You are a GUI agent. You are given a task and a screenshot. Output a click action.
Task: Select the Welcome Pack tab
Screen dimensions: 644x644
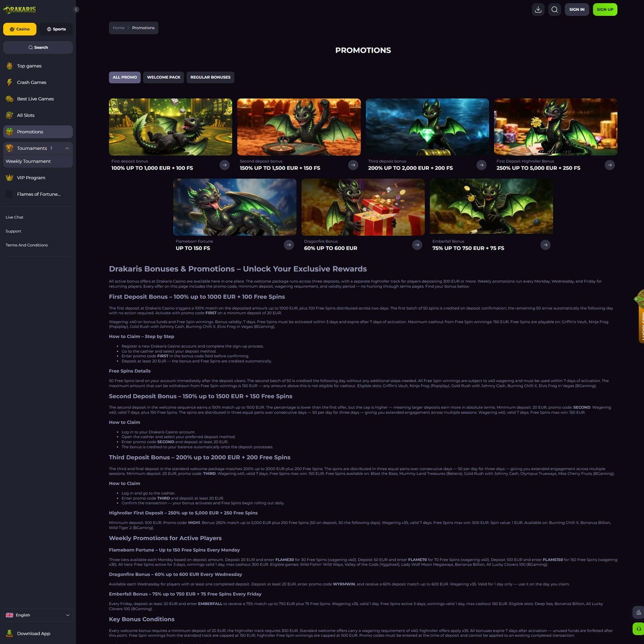(x=164, y=77)
